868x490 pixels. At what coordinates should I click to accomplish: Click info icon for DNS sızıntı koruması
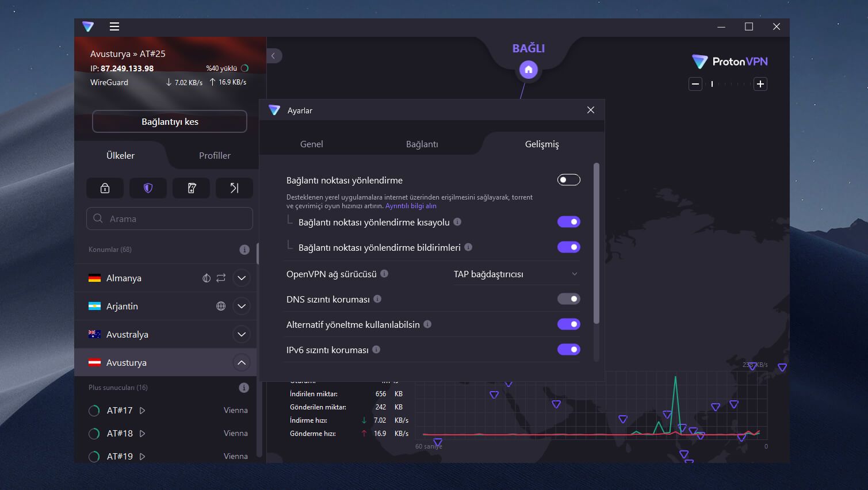[x=377, y=299]
